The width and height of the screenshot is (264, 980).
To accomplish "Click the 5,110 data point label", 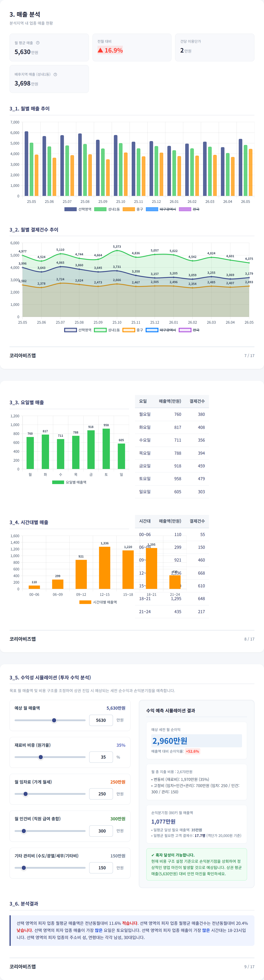I will (60, 250).
